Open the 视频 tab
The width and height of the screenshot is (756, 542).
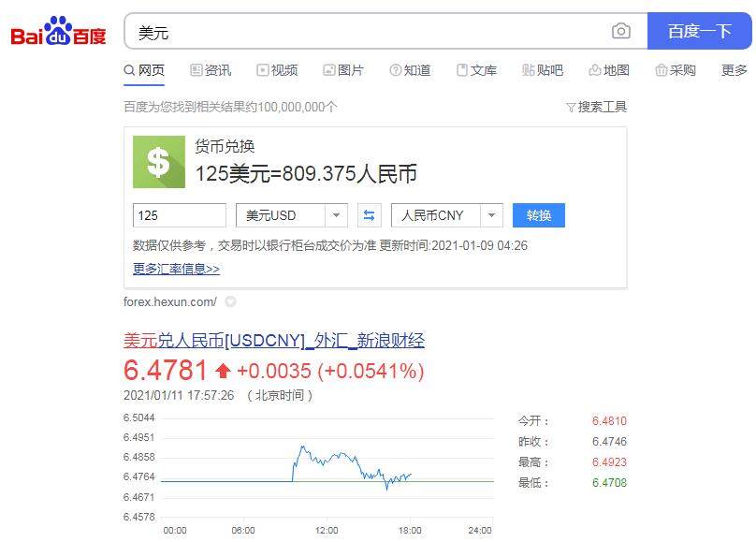click(277, 70)
